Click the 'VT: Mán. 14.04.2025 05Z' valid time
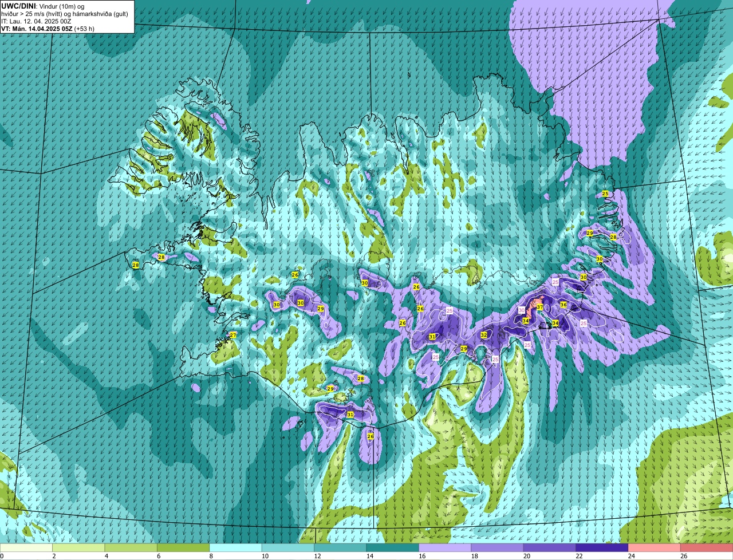This screenshot has height=560, width=733. point(37,29)
